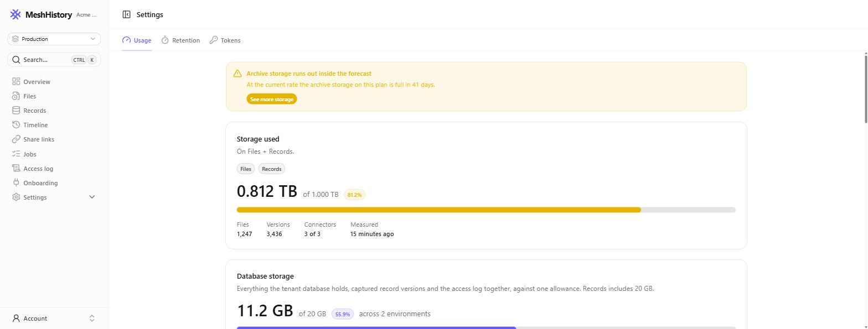Click the warning triangle icon
Viewport: 868px width, 329px height.
pyautogui.click(x=237, y=74)
